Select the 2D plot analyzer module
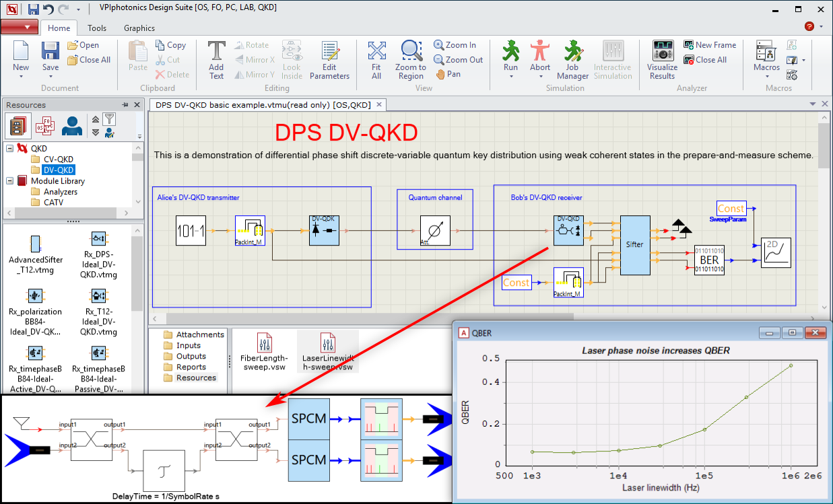833x504 pixels. [776, 254]
